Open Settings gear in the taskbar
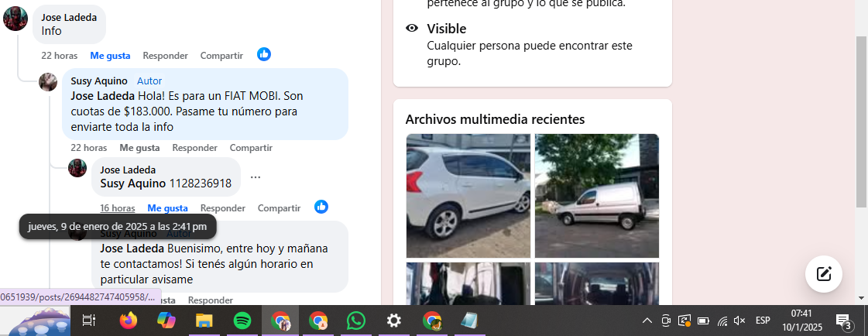 coord(393,321)
